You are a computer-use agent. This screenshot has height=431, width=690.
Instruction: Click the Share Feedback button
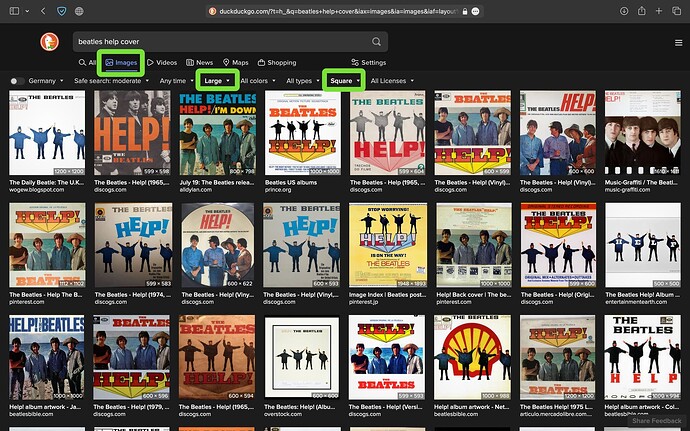(657, 421)
